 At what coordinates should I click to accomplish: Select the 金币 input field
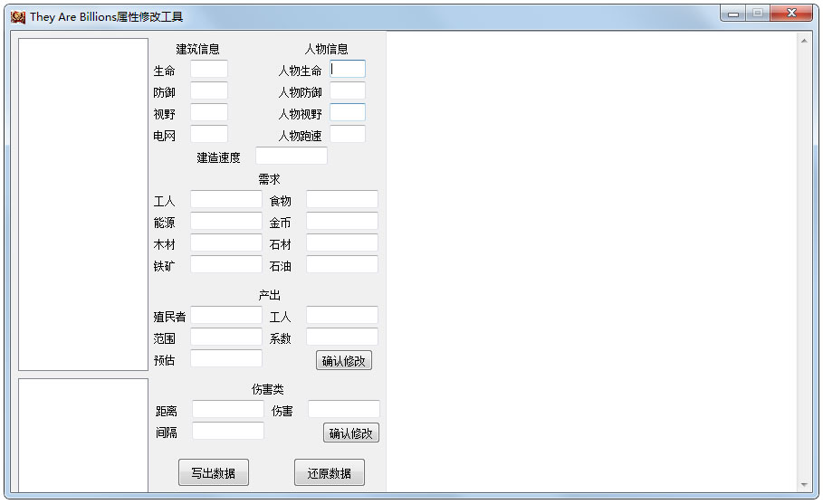(x=341, y=221)
